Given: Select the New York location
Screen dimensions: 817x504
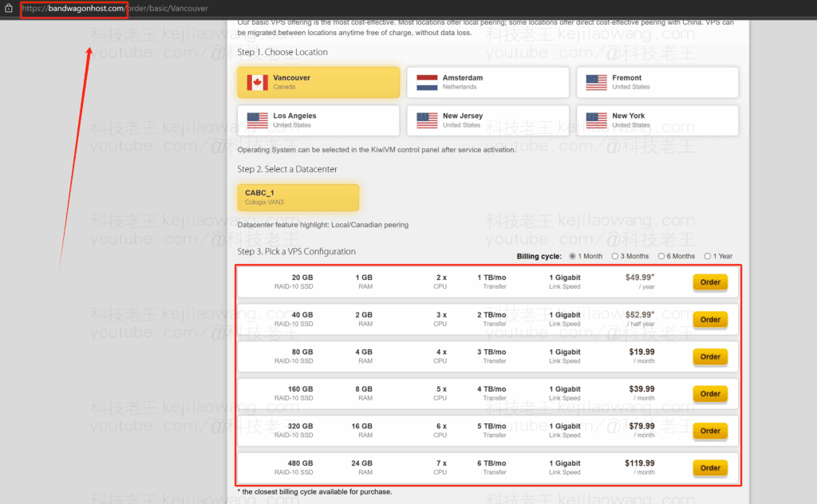Looking at the screenshot, I should click(657, 120).
